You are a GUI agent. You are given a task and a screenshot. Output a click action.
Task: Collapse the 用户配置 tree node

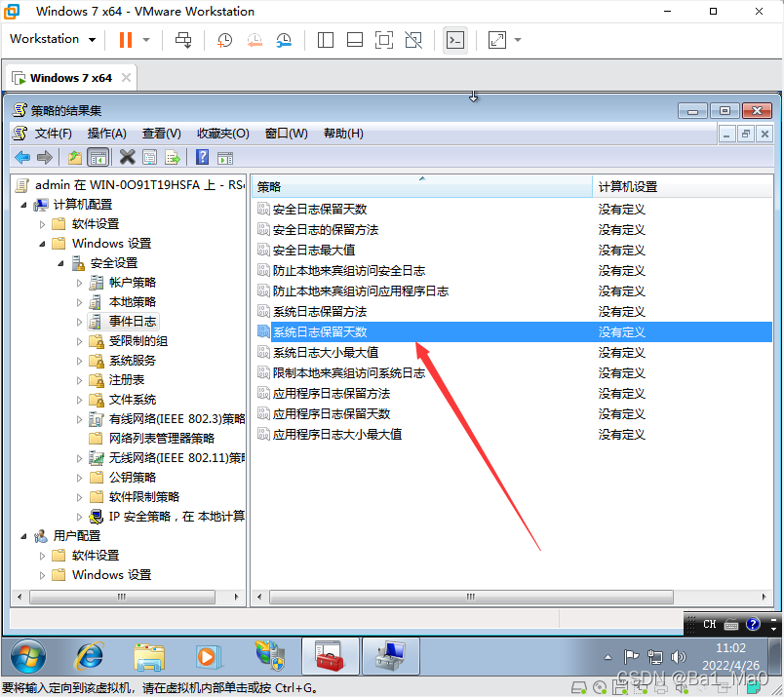[x=23, y=536]
